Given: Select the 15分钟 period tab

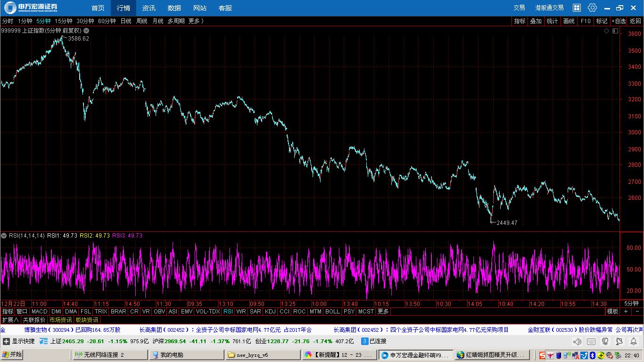Looking at the screenshot, I should tap(64, 21).
